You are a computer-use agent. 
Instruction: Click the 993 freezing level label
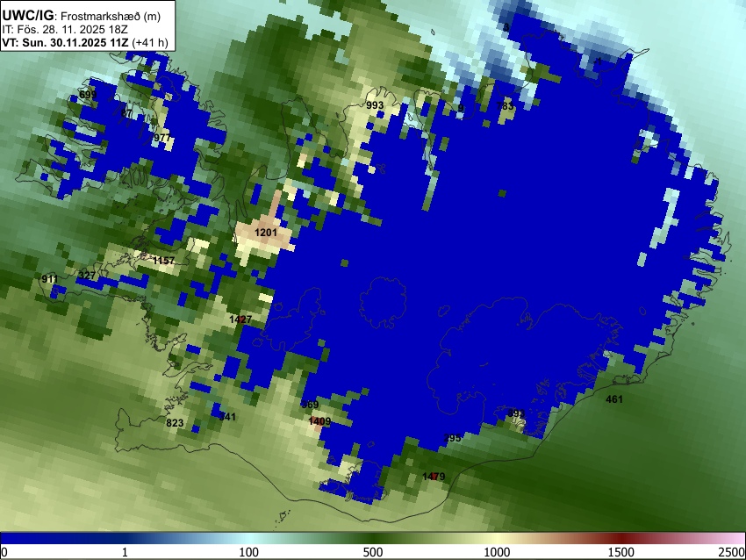375,105
